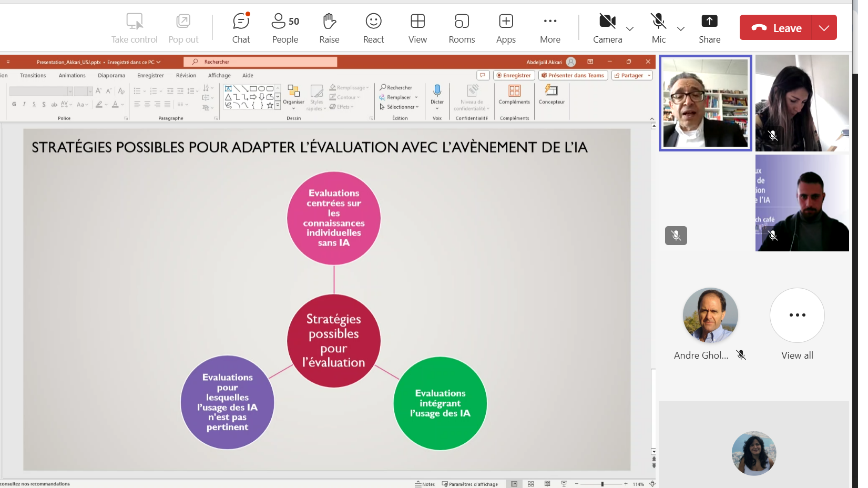This screenshot has height=488, width=868.
Task: Justify the paragraph text
Action: click(x=167, y=104)
